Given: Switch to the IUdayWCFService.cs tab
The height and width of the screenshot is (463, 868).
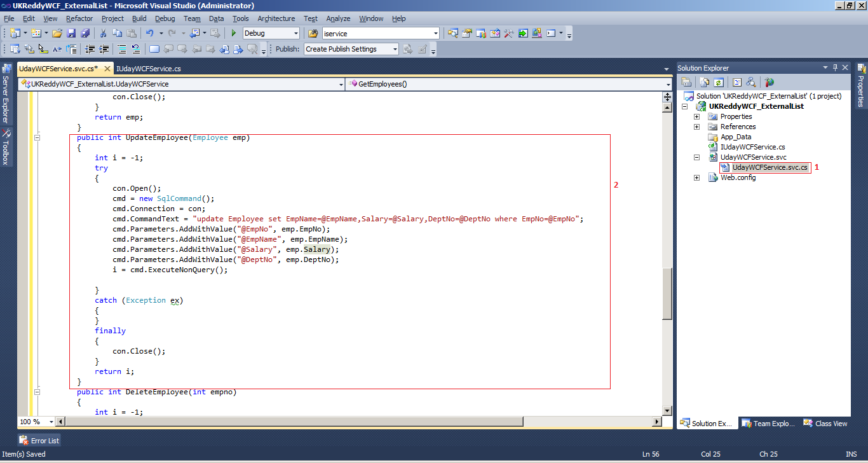Looking at the screenshot, I should pyautogui.click(x=149, y=68).
